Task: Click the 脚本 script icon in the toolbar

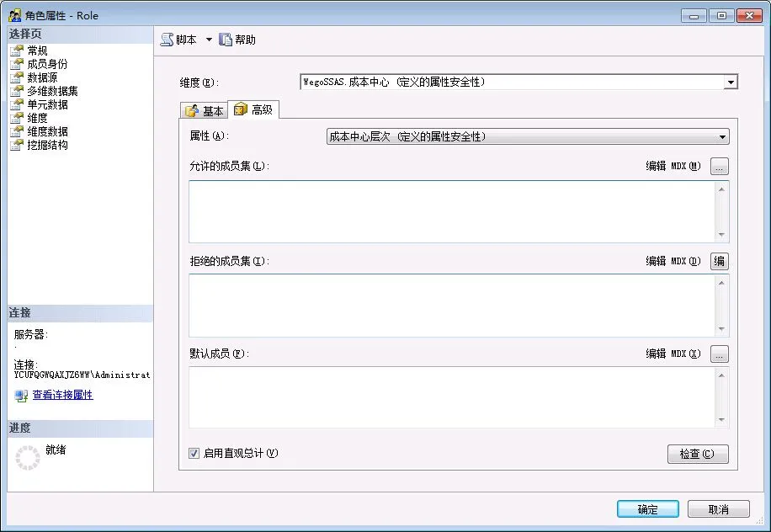Action: [167, 40]
